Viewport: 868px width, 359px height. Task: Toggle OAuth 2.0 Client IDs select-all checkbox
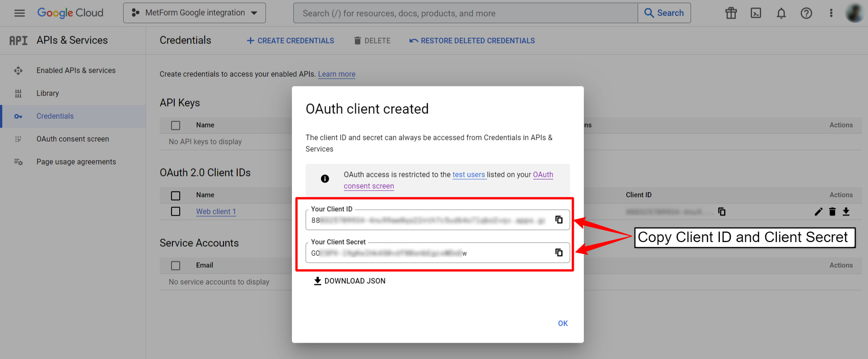[x=176, y=195]
